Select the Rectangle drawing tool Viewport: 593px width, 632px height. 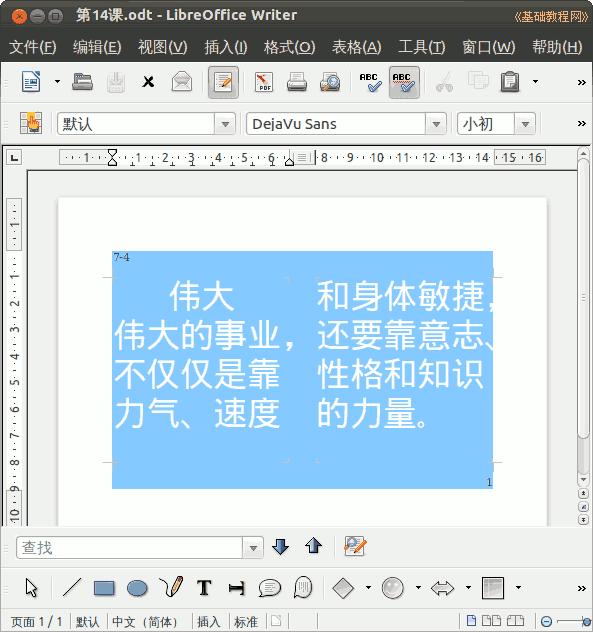104,588
